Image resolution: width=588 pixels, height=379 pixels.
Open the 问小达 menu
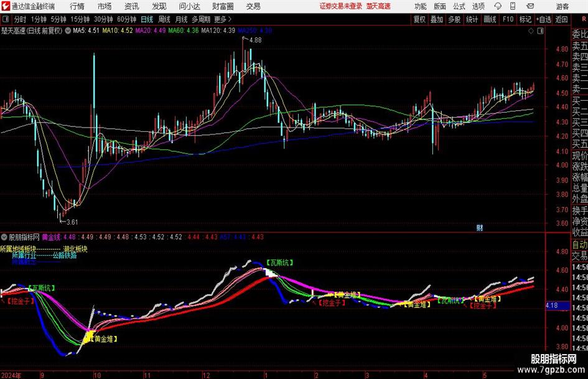pyautogui.click(x=189, y=6)
